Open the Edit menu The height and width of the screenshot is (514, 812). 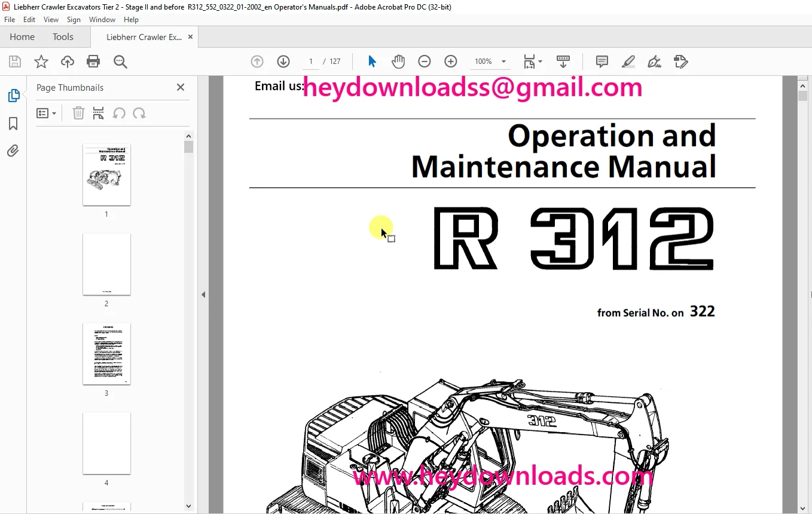tap(29, 20)
